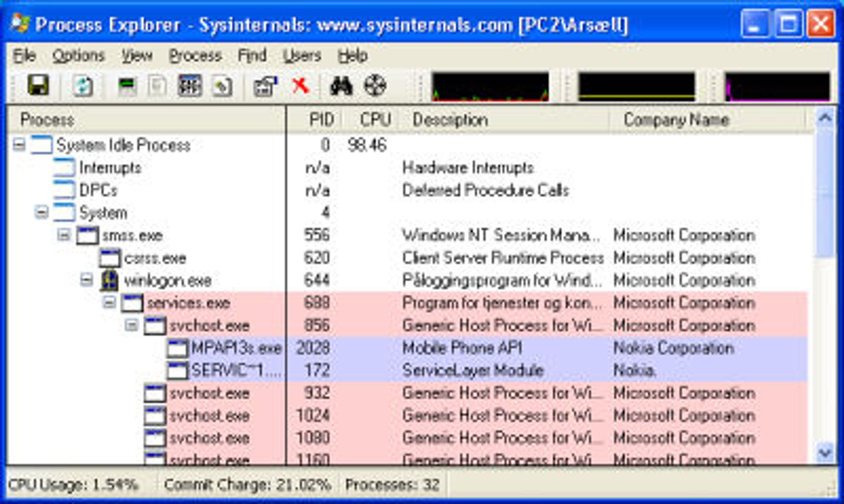The height and width of the screenshot is (504, 844).
Task: Click the 98.46 CPU value
Action: click(367, 145)
